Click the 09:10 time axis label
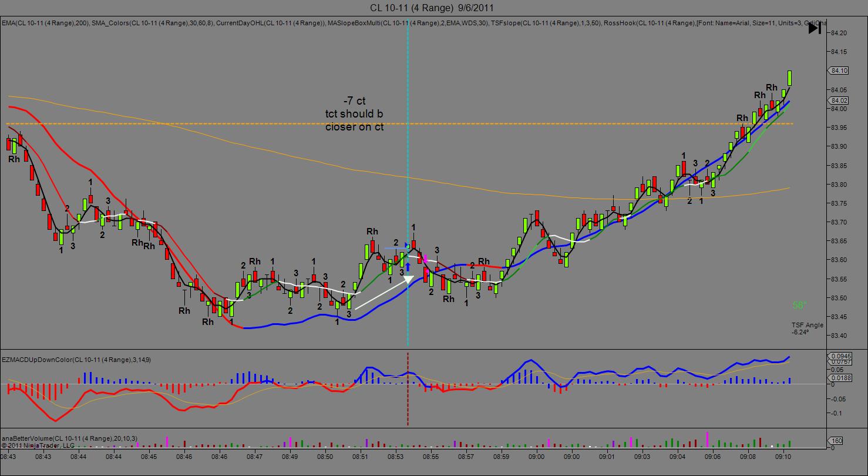 tap(783, 456)
